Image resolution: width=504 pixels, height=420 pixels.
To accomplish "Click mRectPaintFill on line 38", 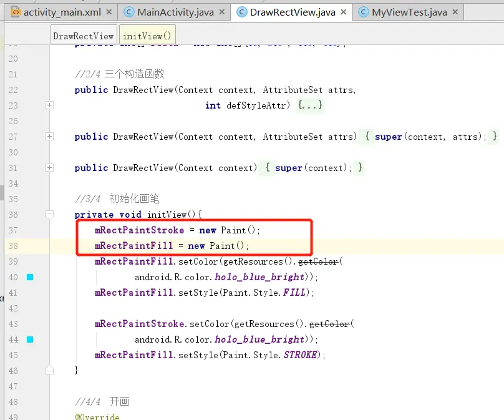I will (133, 246).
